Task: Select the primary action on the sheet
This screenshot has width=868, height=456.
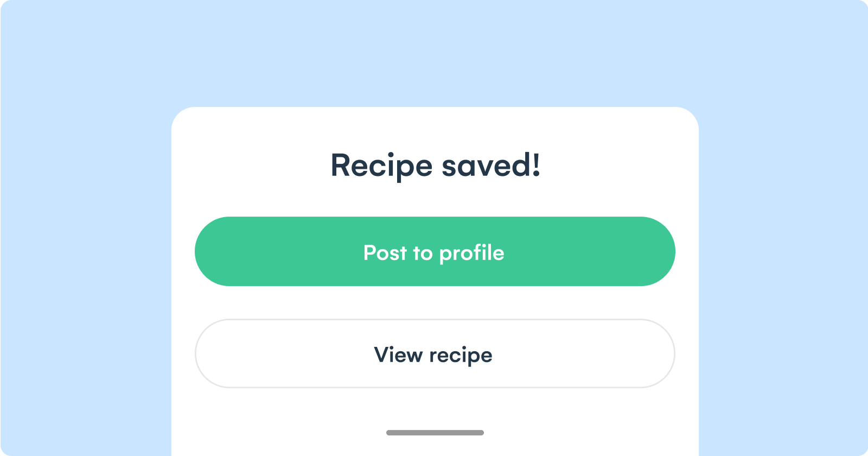Action: point(434,251)
